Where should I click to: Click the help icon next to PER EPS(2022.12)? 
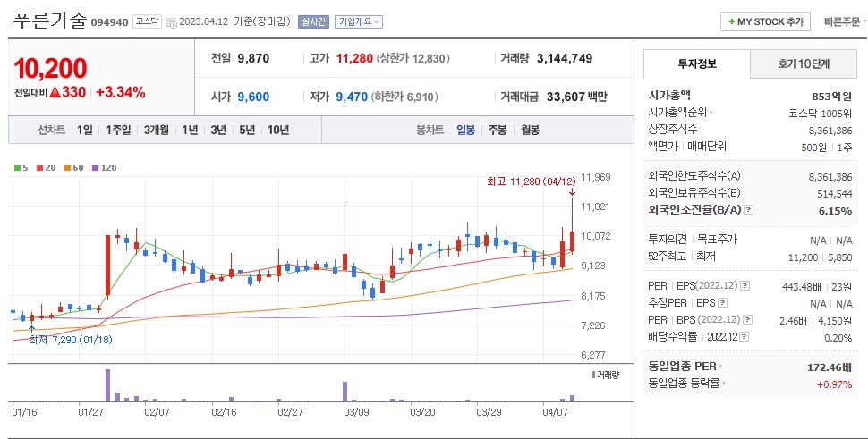(745, 286)
